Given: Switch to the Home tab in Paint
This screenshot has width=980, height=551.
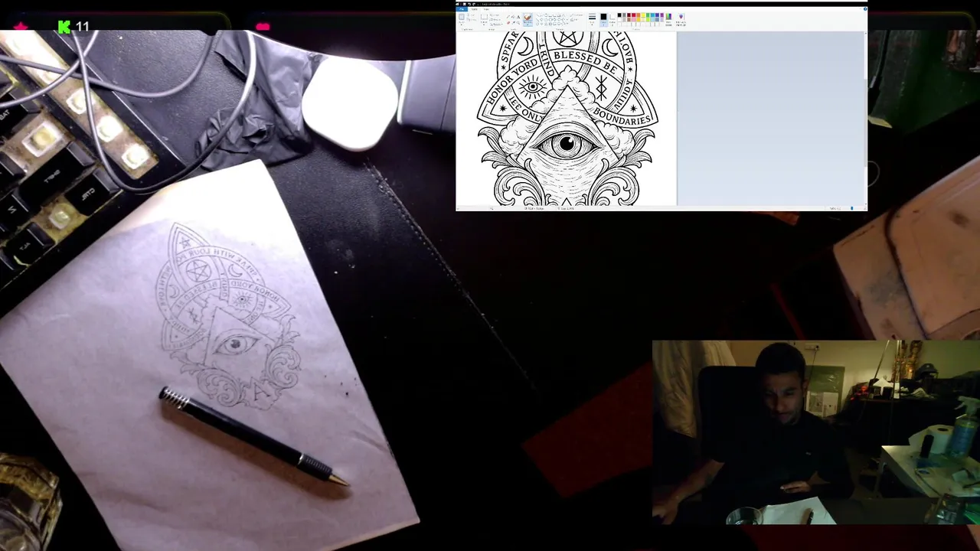Looking at the screenshot, I should [x=474, y=9].
